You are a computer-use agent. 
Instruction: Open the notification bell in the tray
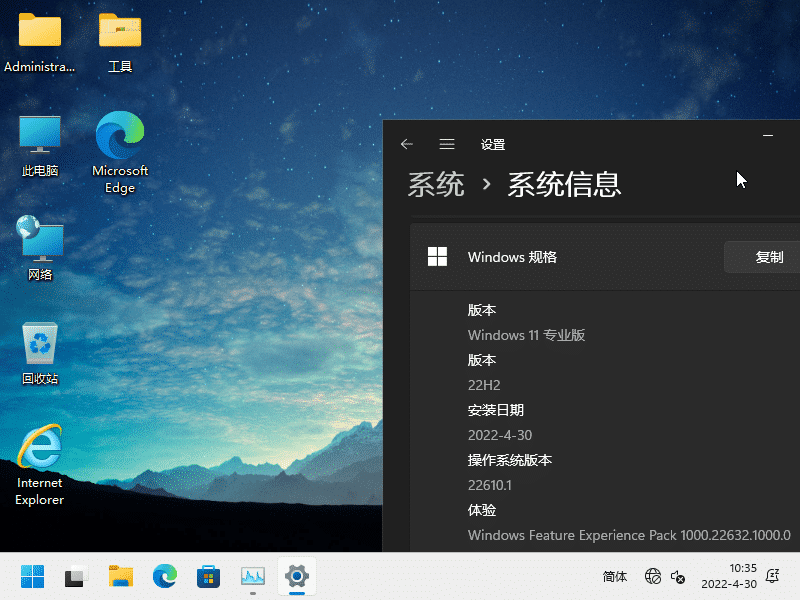pos(772,576)
